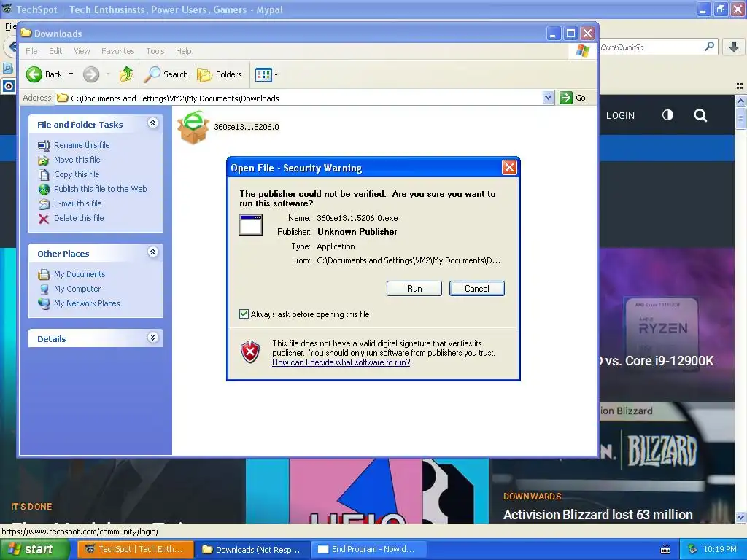
Task: Switch to TechSpot taskbar button
Action: [136, 550]
